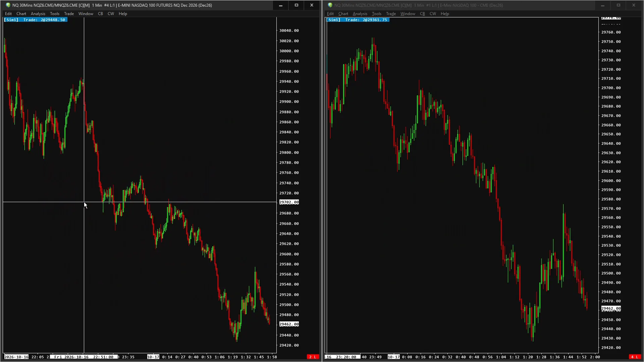
Task: Click the Fri 2026-10-16 22:51:00 crosshair time label
Action: pos(84,357)
